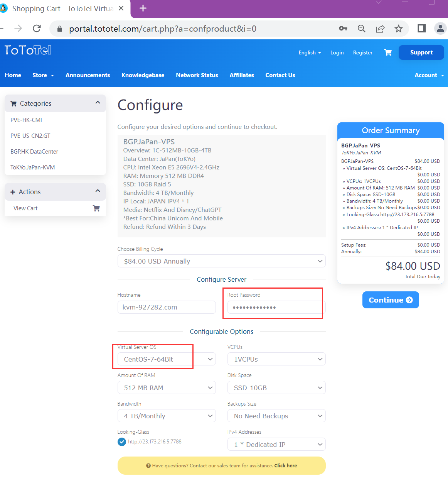Click the 'Click here' sales contact link
The image size is (448, 504).
point(286,466)
